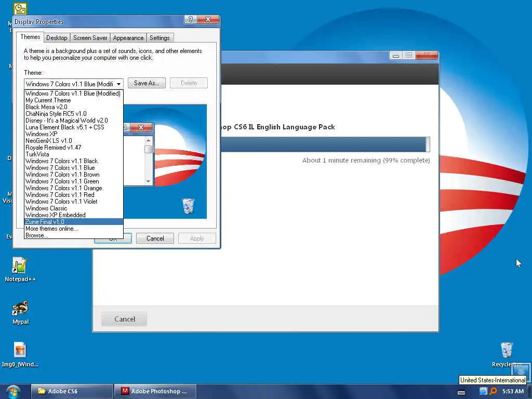Click the desktop icon at top-left corner
Screen dimensions: 532x399
coord(20,8)
